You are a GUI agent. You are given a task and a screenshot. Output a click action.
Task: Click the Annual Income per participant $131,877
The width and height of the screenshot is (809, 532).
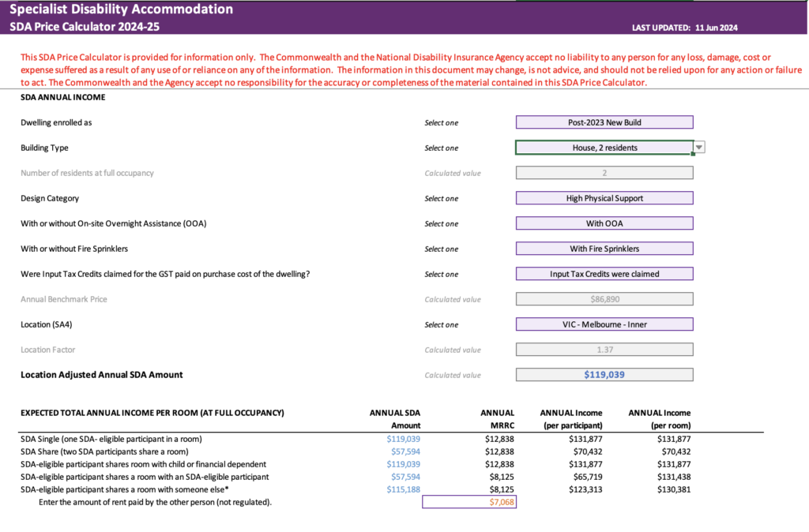click(x=586, y=438)
